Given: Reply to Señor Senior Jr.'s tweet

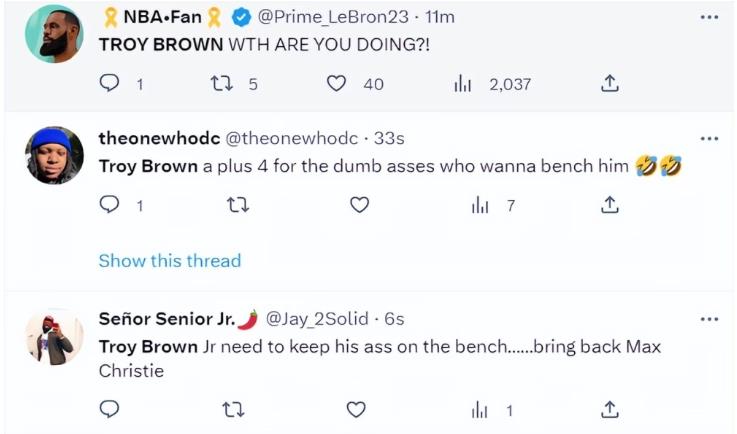Looking at the screenshot, I should click(111, 409).
